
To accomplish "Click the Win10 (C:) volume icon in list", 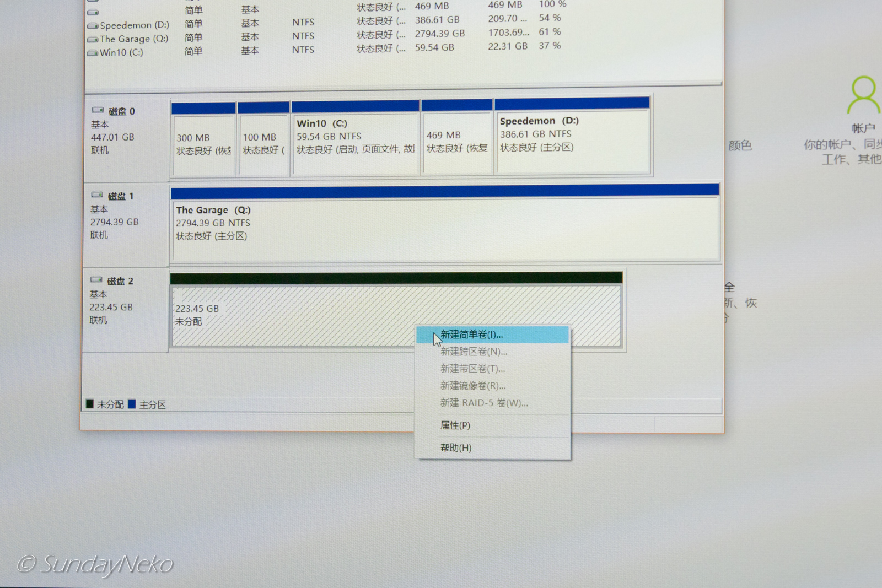I will point(93,53).
